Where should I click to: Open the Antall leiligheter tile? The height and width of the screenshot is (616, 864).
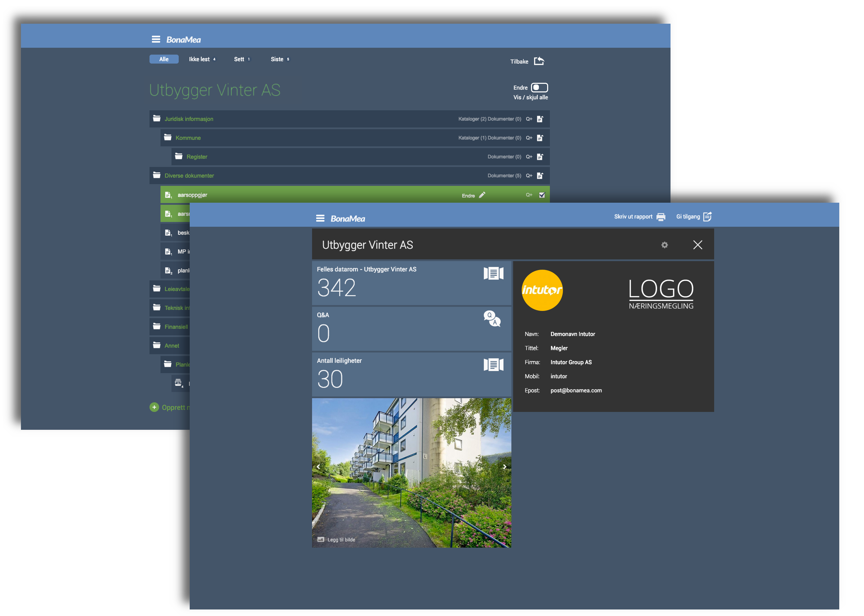(x=411, y=374)
